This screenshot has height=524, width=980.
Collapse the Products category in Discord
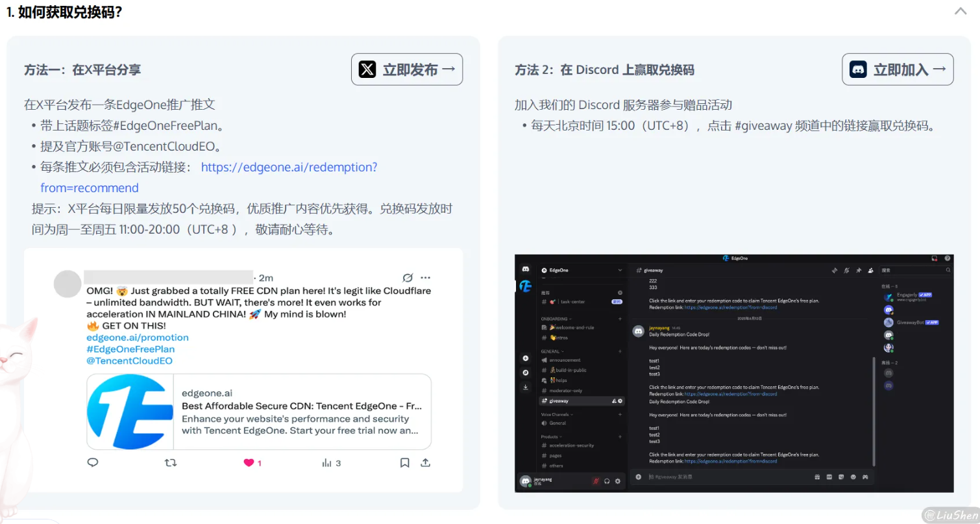pos(550,437)
